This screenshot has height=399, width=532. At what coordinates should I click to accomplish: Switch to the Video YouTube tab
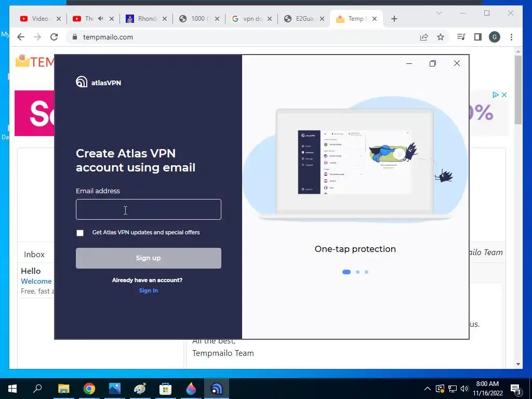[36, 19]
